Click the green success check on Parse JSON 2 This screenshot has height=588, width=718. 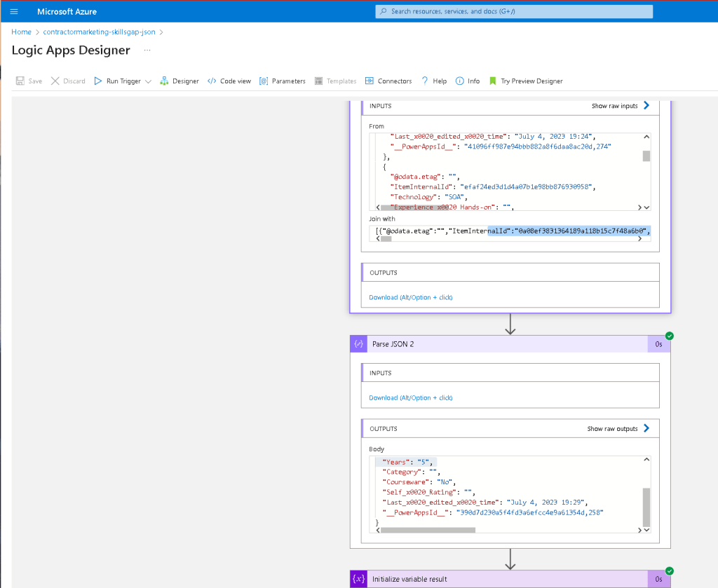(x=670, y=336)
